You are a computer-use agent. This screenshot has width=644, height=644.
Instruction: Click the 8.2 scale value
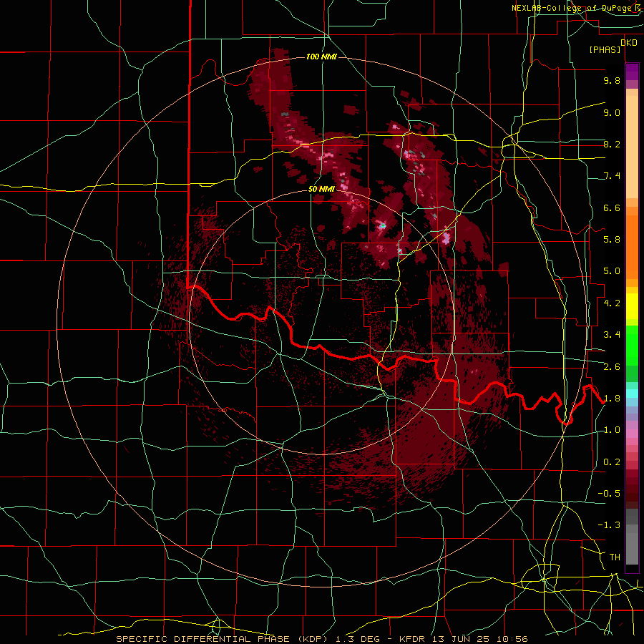(x=612, y=144)
